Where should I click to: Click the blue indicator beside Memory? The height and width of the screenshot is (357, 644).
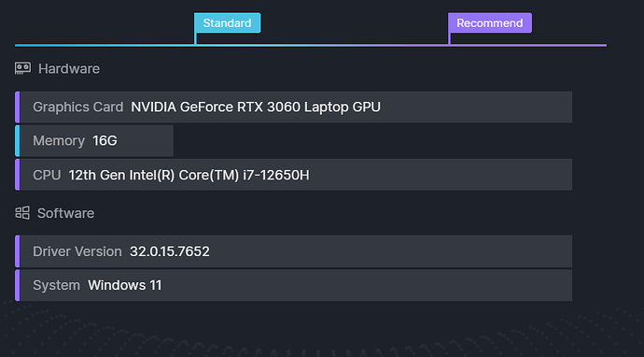(17, 141)
